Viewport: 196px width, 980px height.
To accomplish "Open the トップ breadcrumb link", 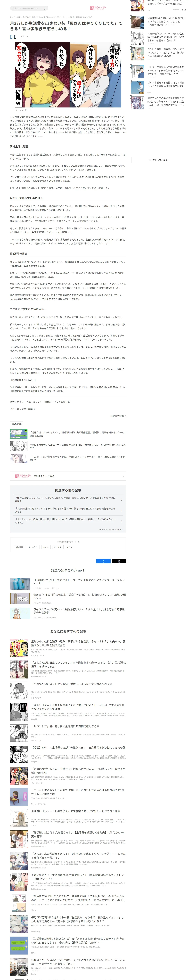I will tap(12, 17).
